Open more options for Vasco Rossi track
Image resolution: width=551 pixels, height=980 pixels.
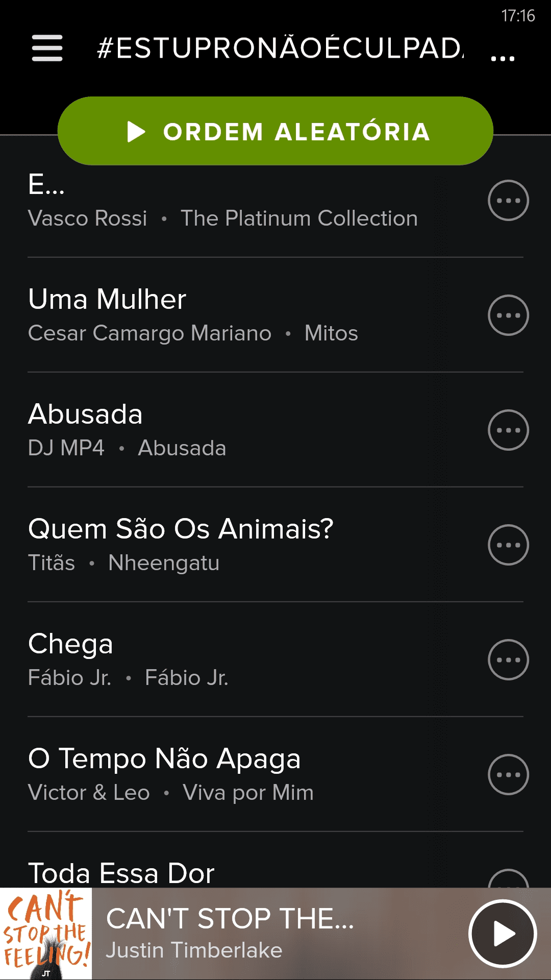(508, 201)
